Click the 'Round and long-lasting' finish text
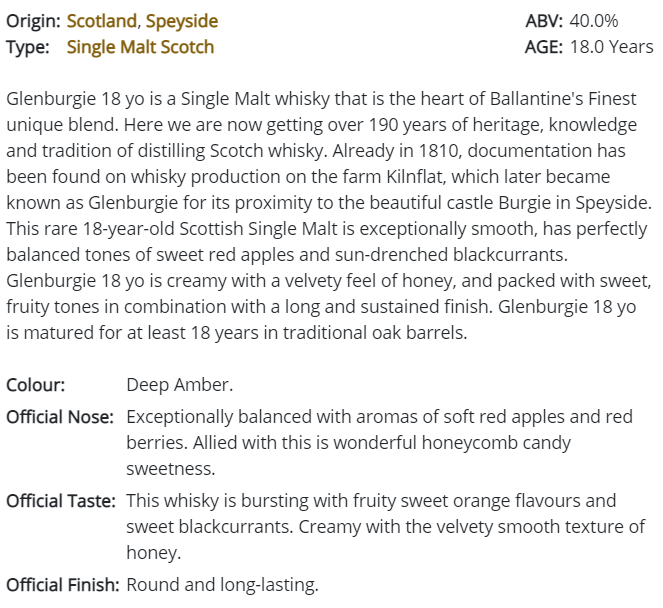 click(222, 585)
